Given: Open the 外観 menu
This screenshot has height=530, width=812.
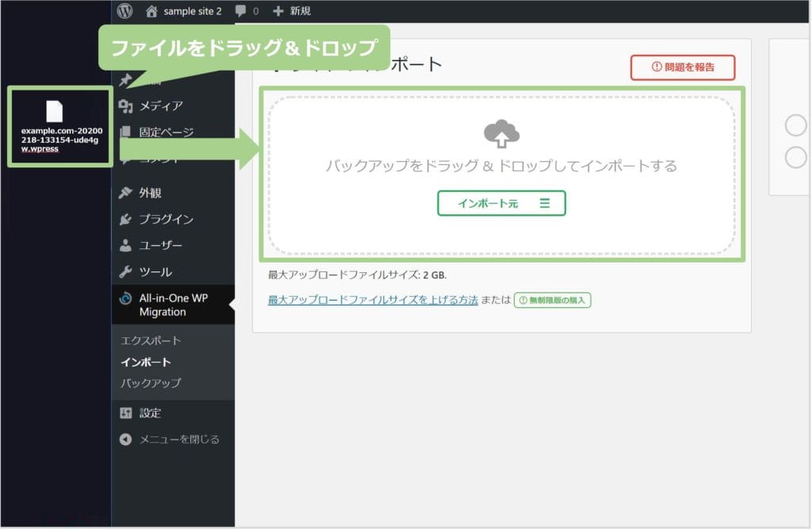Looking at the screenshot, I should click(x=150, y=193).
